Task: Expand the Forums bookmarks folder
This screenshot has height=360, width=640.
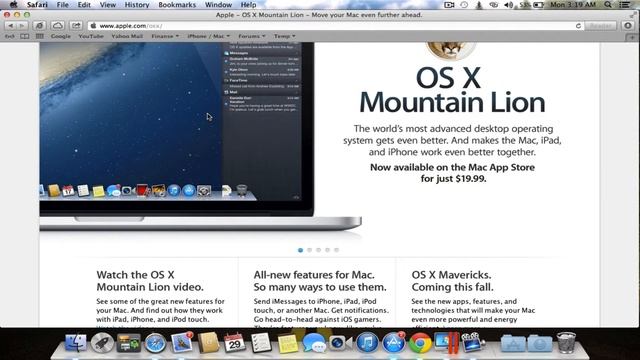Action: tap(251, 36)
